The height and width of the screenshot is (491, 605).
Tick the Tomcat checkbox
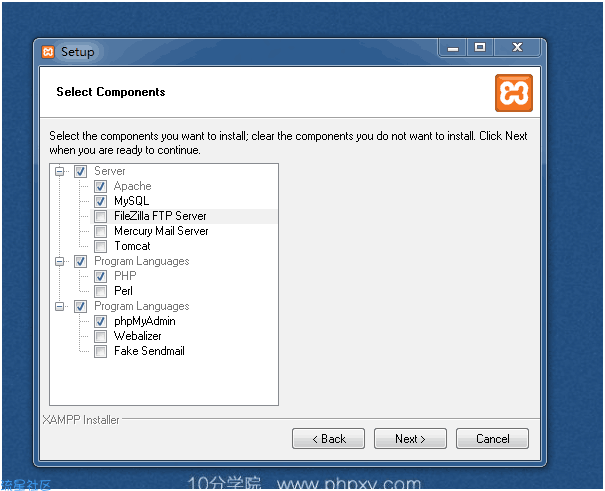coord(101,246)
